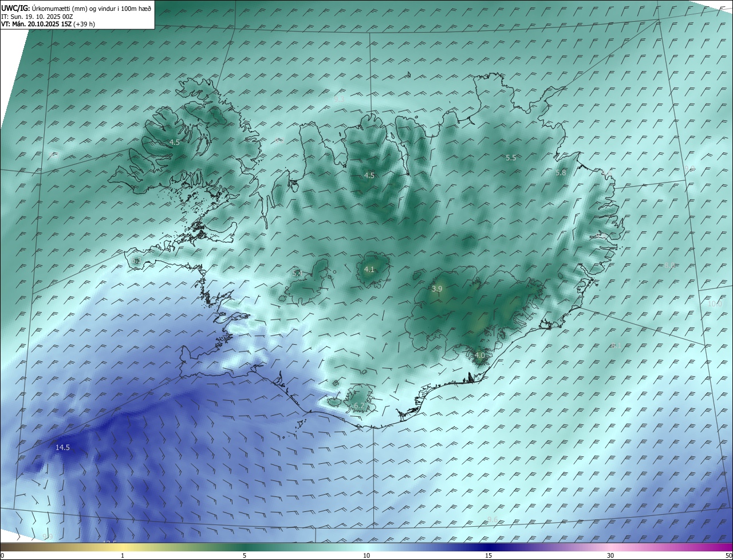Image resolution: width=733 pixels, height=560 pixels.
Task: Click the colour scale tick label 50
Action: point(728,555)
